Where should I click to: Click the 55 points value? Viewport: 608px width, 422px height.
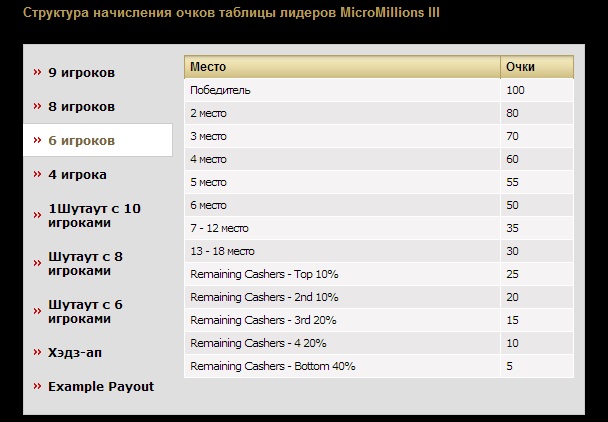coord(512,182)
